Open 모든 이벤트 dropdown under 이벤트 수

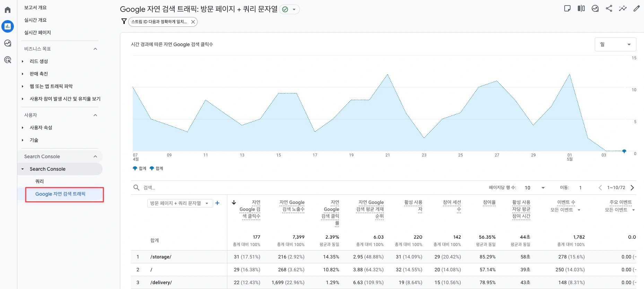pyautogui.click(x=565, y=210)
